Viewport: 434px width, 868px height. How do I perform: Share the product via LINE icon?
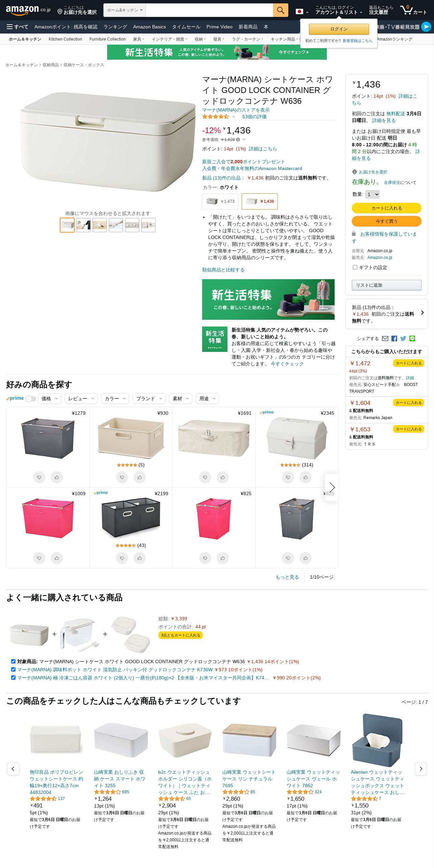click(412, 338)
